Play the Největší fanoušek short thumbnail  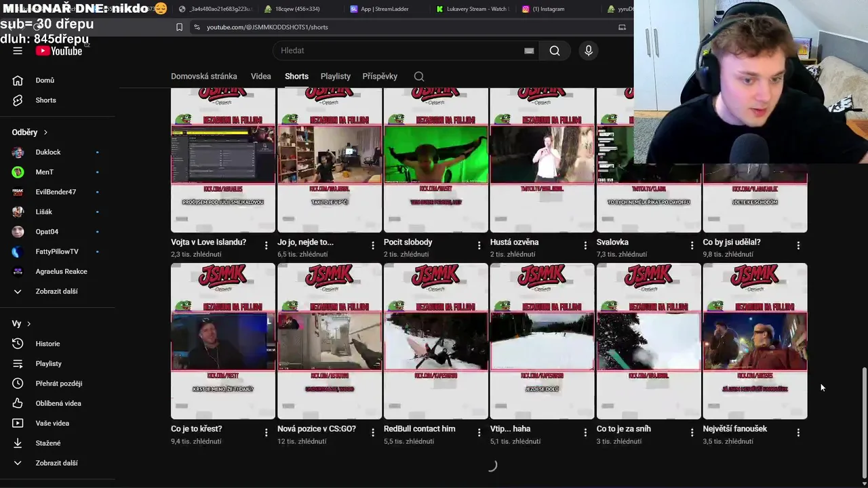[755, 342]
